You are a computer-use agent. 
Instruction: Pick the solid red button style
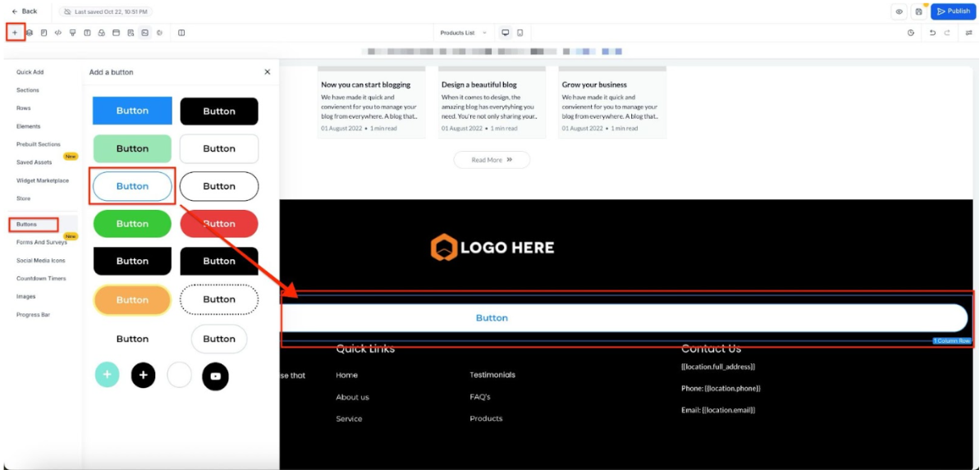tap(219, 224)
